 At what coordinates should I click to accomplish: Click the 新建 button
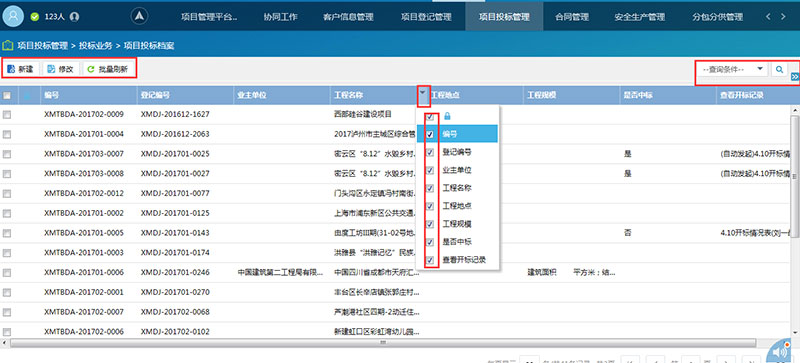(21, 69)
